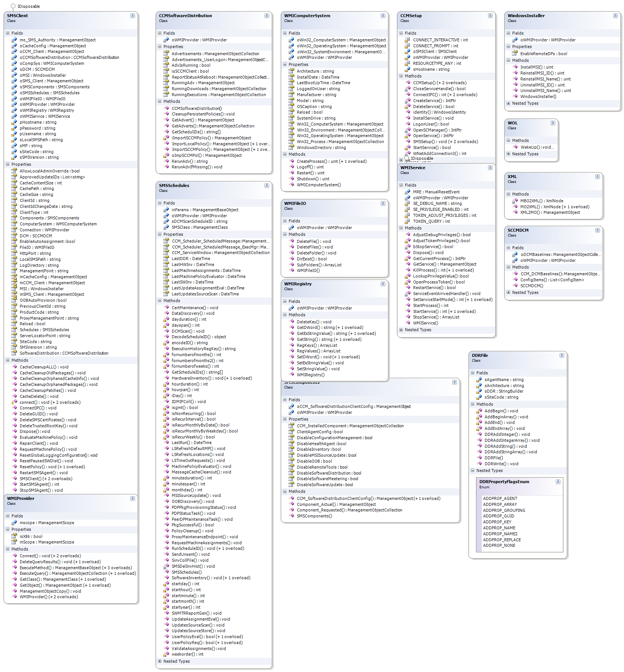Screen dimensions: 624x672
Task: Expand Nested Types in the WOL class
Action: (x=509, y=154)
